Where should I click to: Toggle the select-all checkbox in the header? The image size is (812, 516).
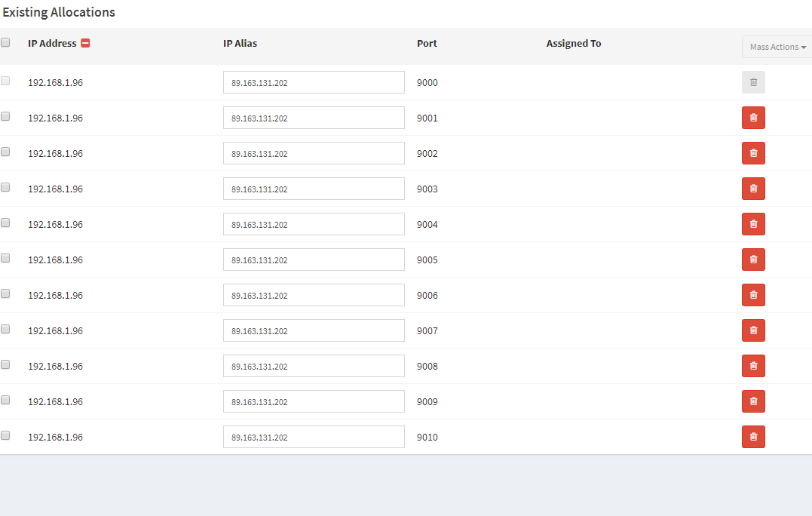coord(5,42)
